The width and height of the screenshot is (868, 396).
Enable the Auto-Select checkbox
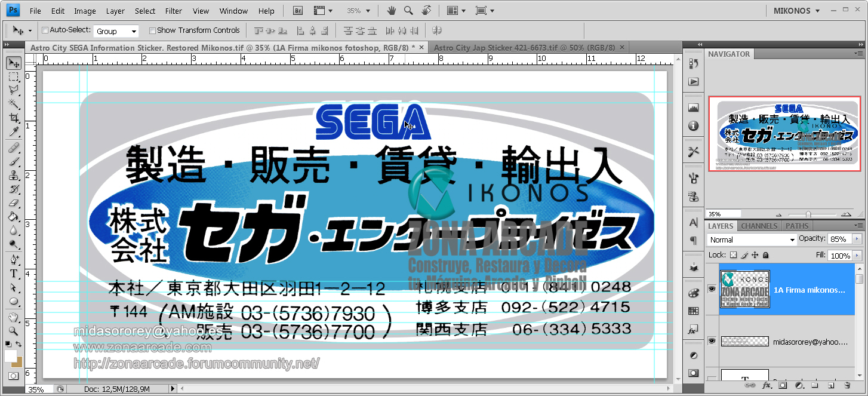coord(45,30)
